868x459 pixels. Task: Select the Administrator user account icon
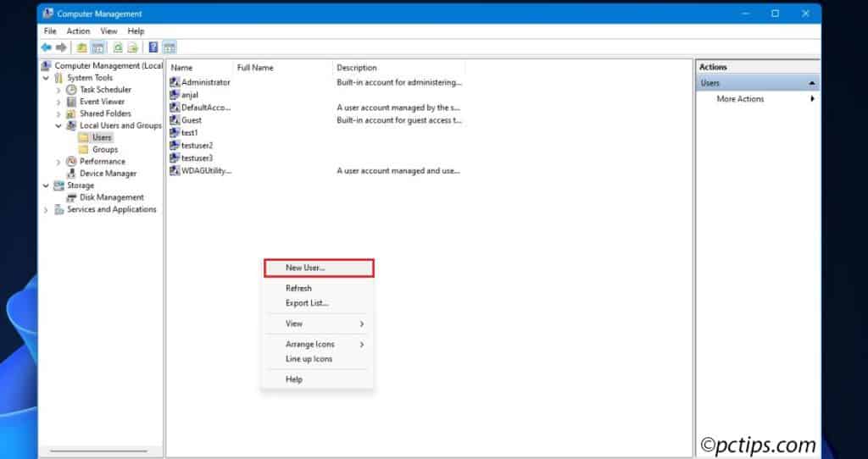click(x=175, y=83)
